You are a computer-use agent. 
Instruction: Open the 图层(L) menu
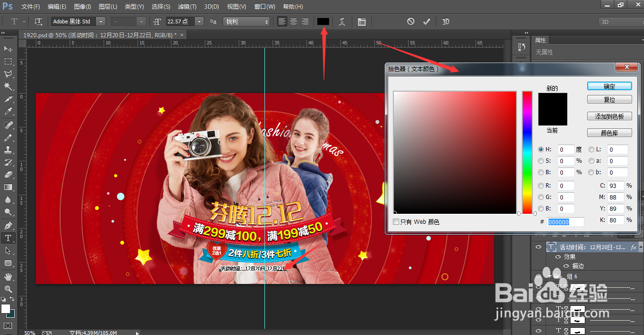108,7
